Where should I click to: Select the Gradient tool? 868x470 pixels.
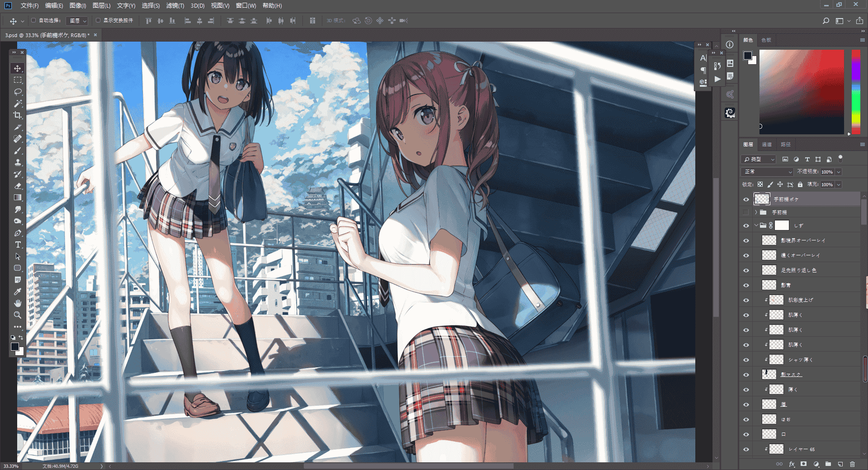point(18,197)
